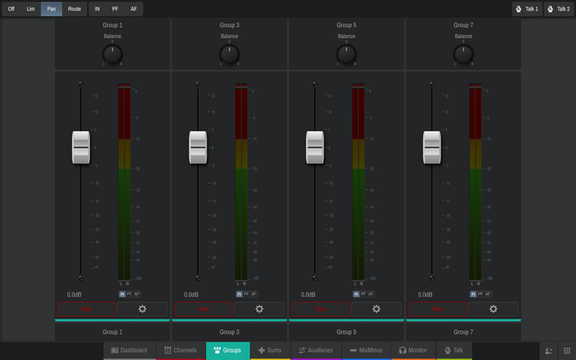Mute Group 5
The image size is (576, 360).
[321, 309]
